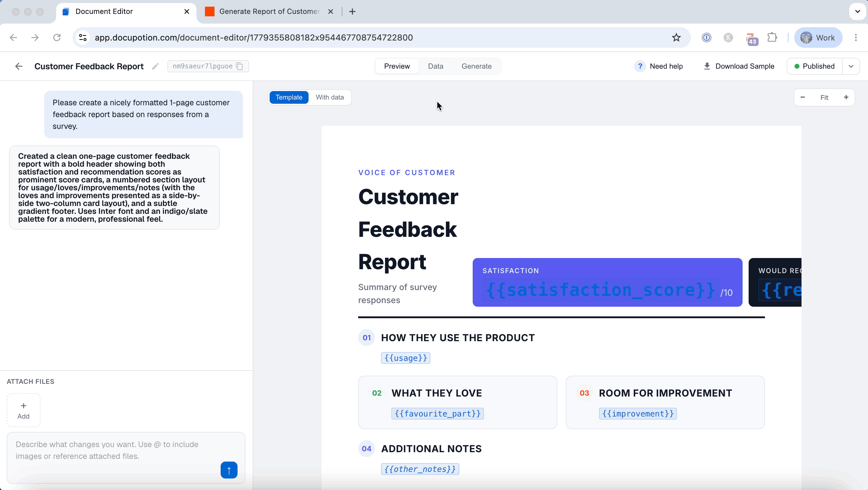The width and height of the screenshot is (868, 490).
Task: Select the Template view toggle
Action: click(x=289, y=97)
